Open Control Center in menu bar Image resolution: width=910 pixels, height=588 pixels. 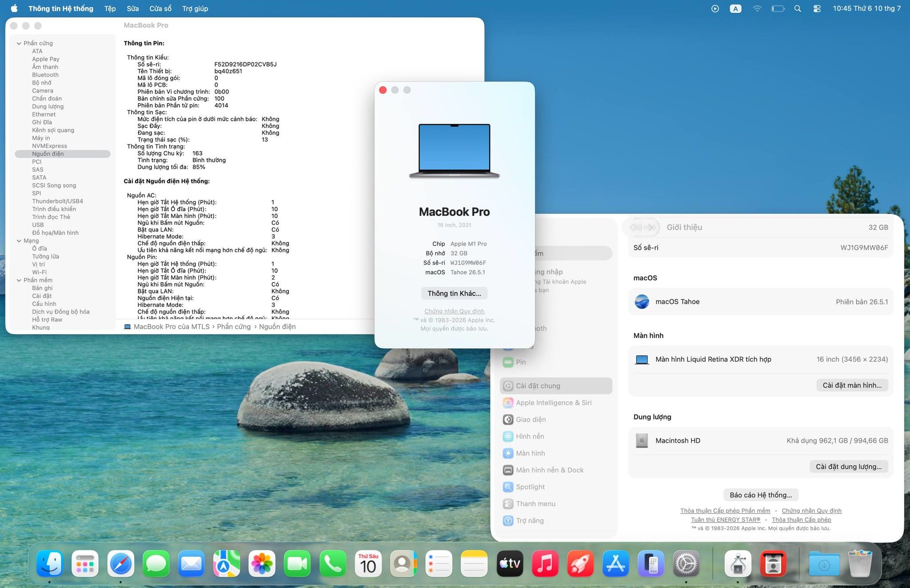point(817,8)
